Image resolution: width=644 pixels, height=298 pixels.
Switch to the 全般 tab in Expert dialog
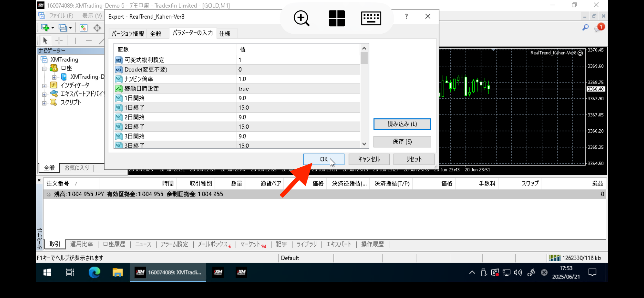click(156, 34)
